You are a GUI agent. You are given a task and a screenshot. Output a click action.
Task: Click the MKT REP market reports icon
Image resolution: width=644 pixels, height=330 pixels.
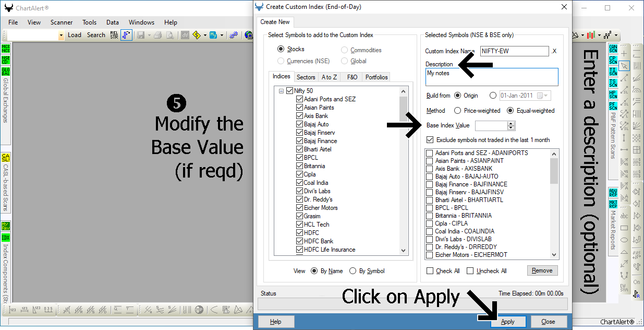tap(613, 204)
